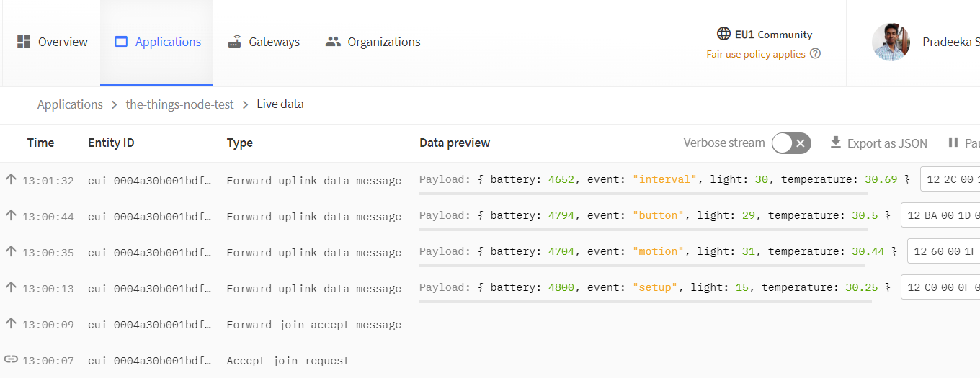Click entity ID in 13:00:44 row
Image resolution: width=980 pixels, height=378 pixels.
tap(150, 217)
